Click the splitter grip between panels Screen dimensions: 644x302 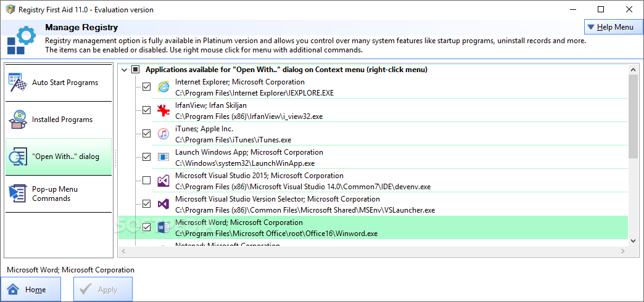[115, 159]
